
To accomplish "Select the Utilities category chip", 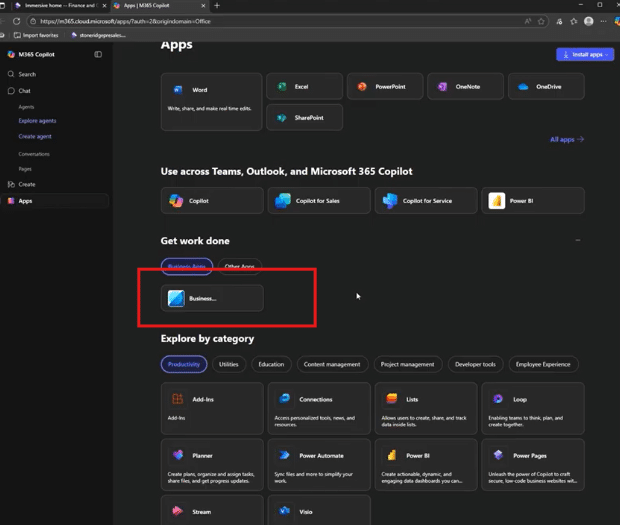I will tap(229, 364).
